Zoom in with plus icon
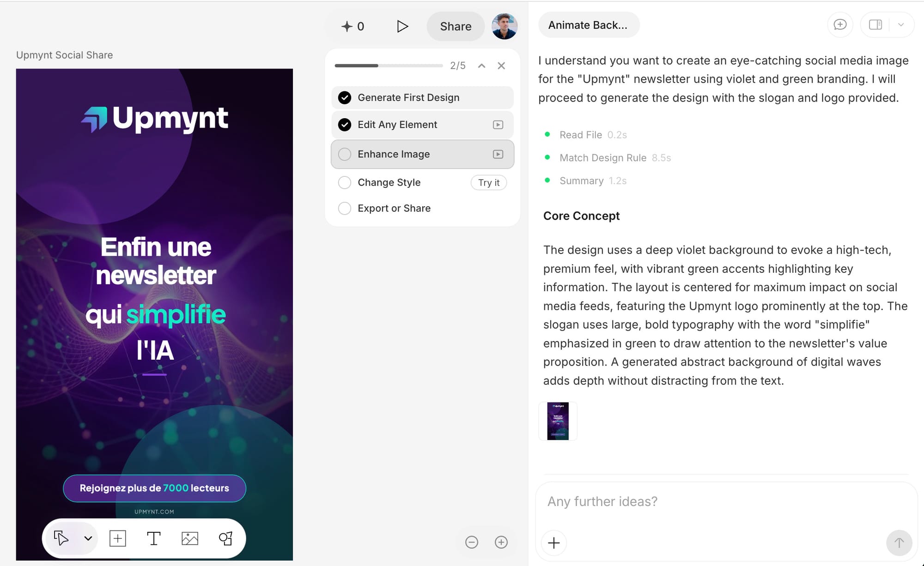The width and height of the screenshot is (924, 566). coord(501,542)
